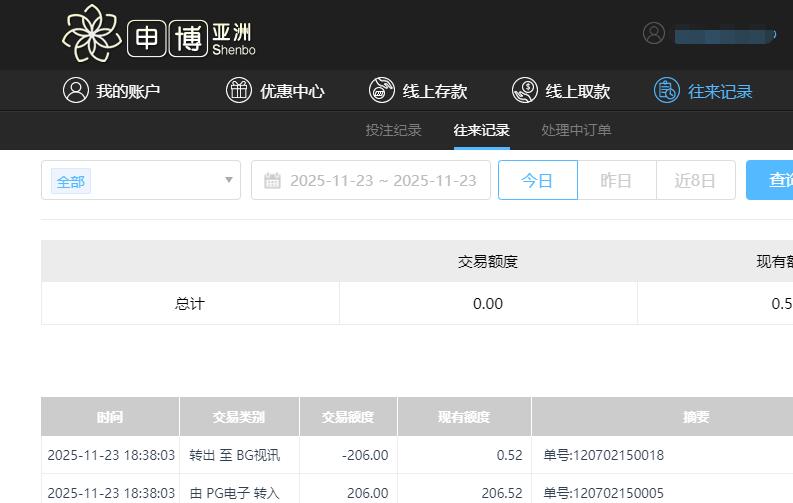Image resolution: width=793 pixels, height=503 pixels.
Task: Click the 时间 column header
Action: [110, 417]
